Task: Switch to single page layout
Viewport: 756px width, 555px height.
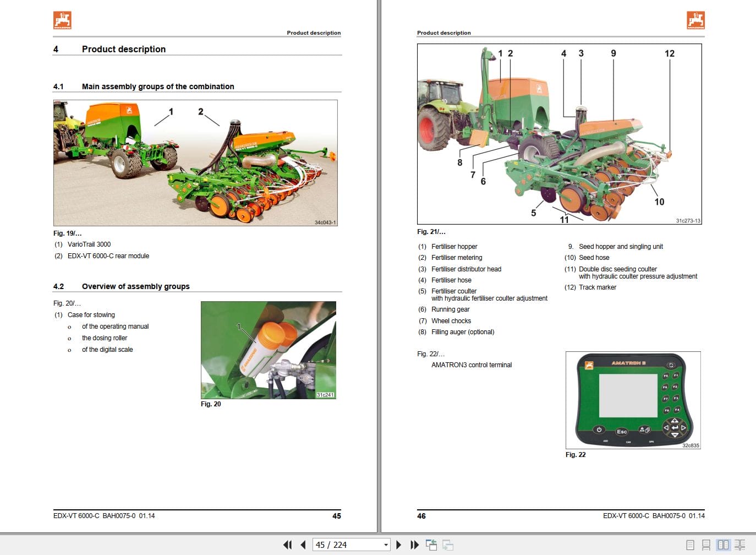Action: (690, 545)
